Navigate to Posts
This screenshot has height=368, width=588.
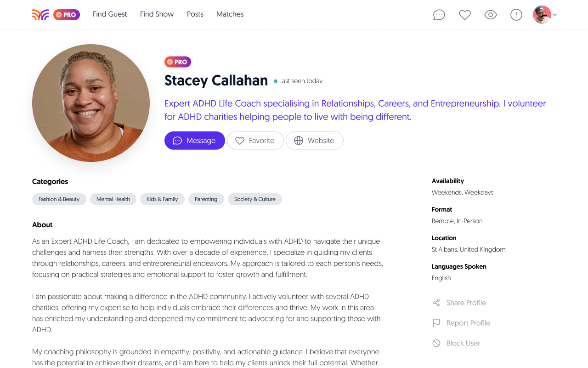pos(195,14)
